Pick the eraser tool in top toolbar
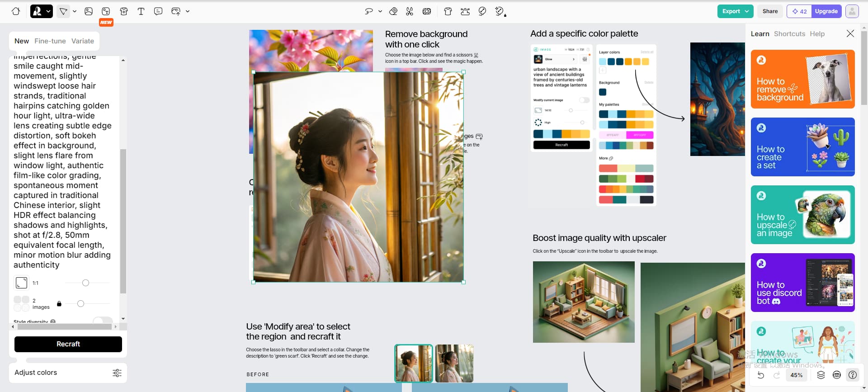This screenshot has width=868, height=392. [x=393, y=11]
